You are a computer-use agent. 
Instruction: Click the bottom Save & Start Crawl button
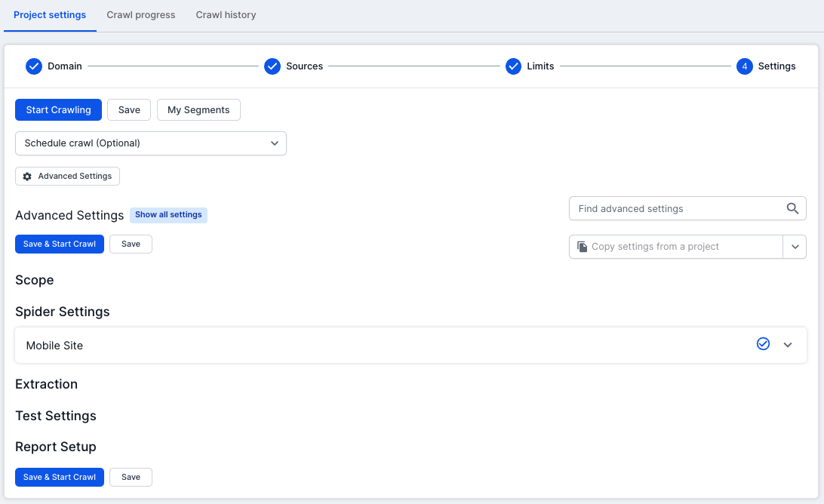60,477
